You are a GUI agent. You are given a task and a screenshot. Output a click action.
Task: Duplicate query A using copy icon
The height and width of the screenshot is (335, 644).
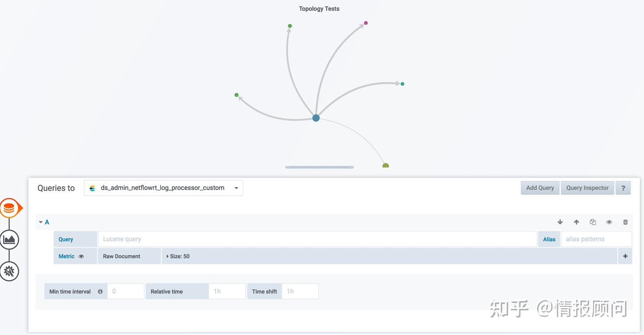(x=593, y=222)
